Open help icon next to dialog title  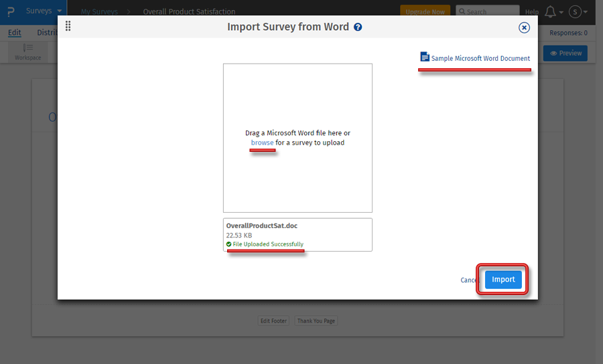coord(358,27)
